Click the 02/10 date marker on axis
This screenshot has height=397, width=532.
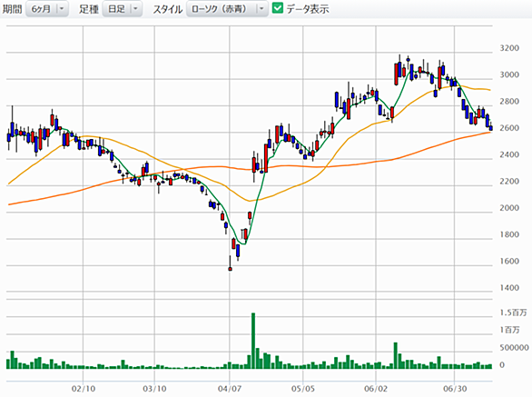pos(84,389)
